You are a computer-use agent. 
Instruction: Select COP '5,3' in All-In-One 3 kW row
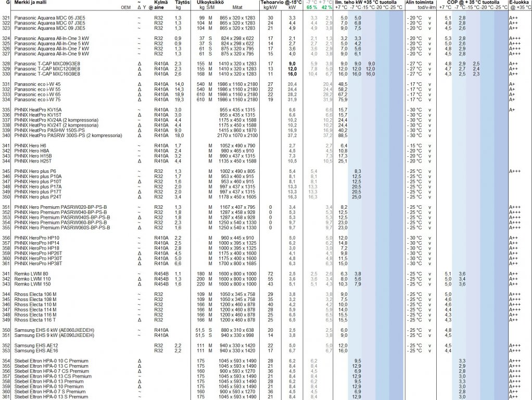pyautogui.click(x=448, y=39)
